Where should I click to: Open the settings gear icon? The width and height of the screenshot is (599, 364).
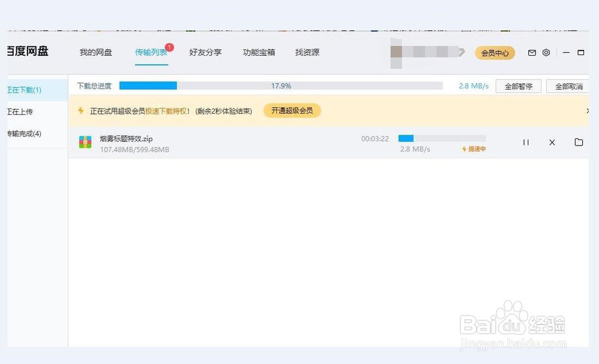(x=546, y=53)
